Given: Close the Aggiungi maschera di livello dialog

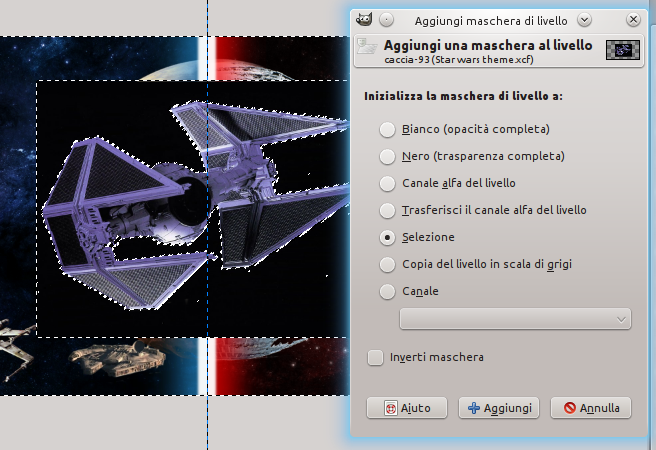Looking at the screenshot, I should click(633, 20).
